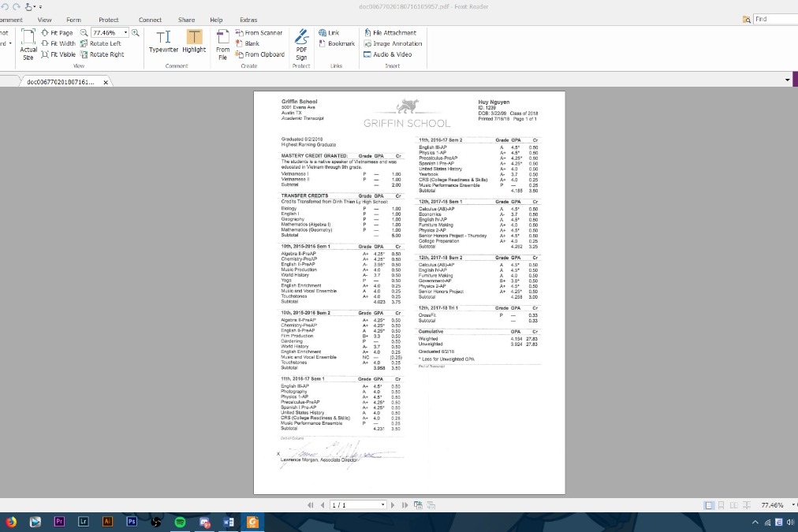Switch to the Share ribbon tab
The image size is (798, 532).
(186, 20)
